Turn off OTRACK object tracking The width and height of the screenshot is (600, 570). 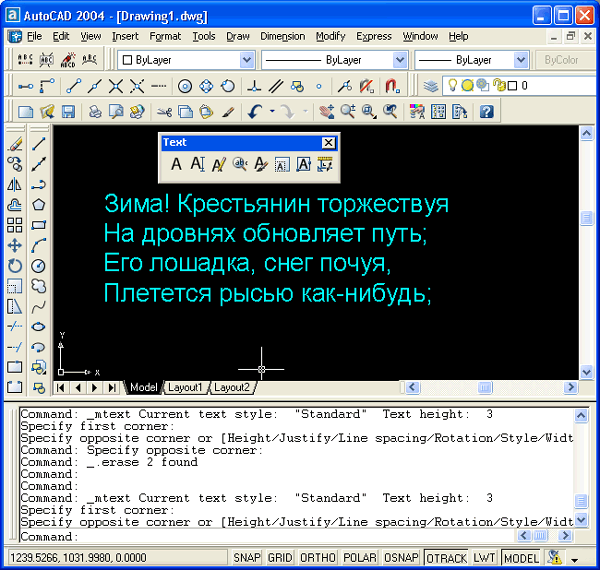click(446, 558)
